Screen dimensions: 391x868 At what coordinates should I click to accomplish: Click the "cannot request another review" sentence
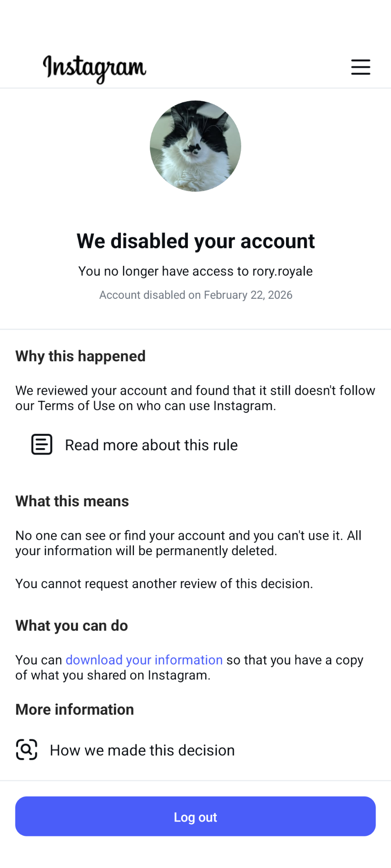(164, 584)
